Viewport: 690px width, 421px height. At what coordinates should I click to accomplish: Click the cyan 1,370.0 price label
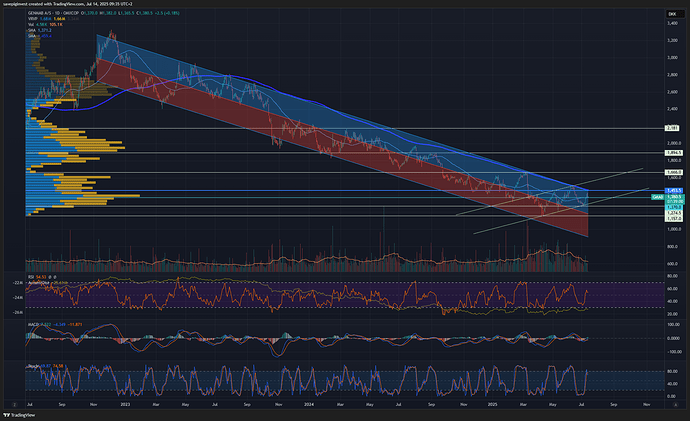pos(674,207)
